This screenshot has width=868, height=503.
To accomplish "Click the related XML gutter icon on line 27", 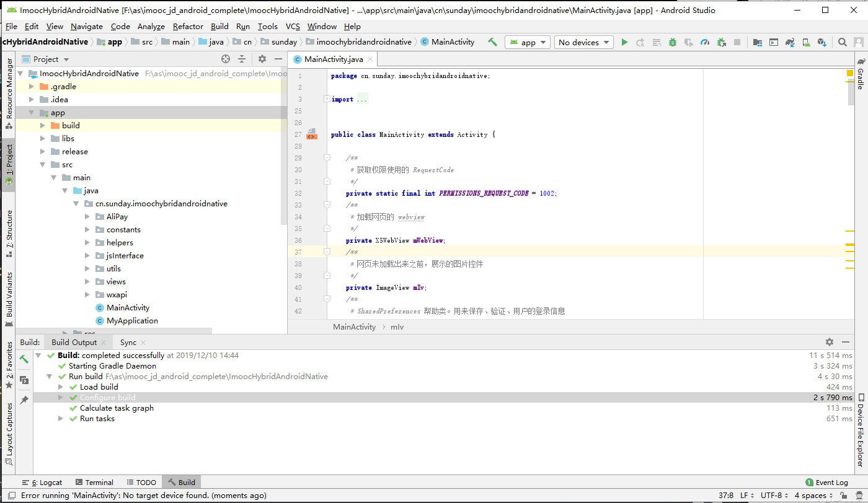I will 311,134.
